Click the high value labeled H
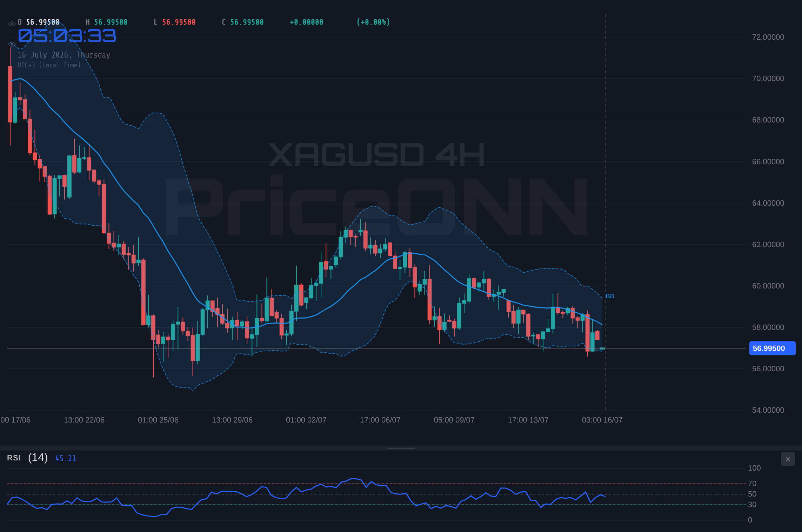This screenshot has height=532, width=802. pyautogui.click(x=111, y=22)
